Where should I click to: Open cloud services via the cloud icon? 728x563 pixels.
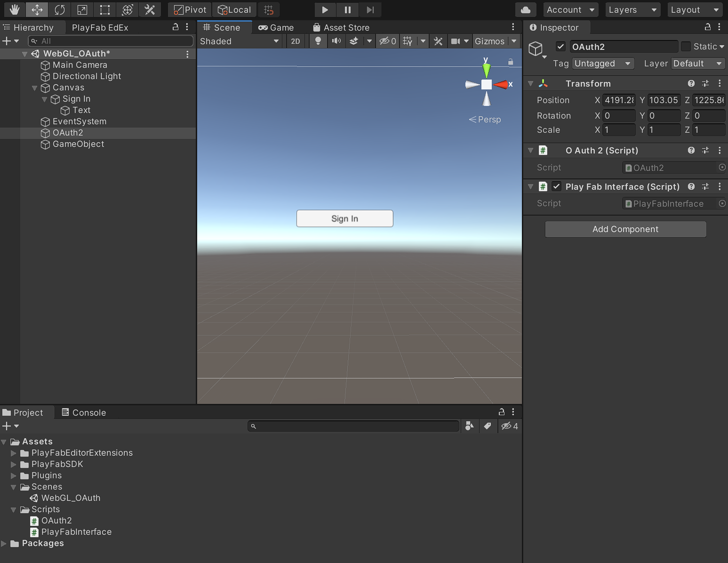526,9
